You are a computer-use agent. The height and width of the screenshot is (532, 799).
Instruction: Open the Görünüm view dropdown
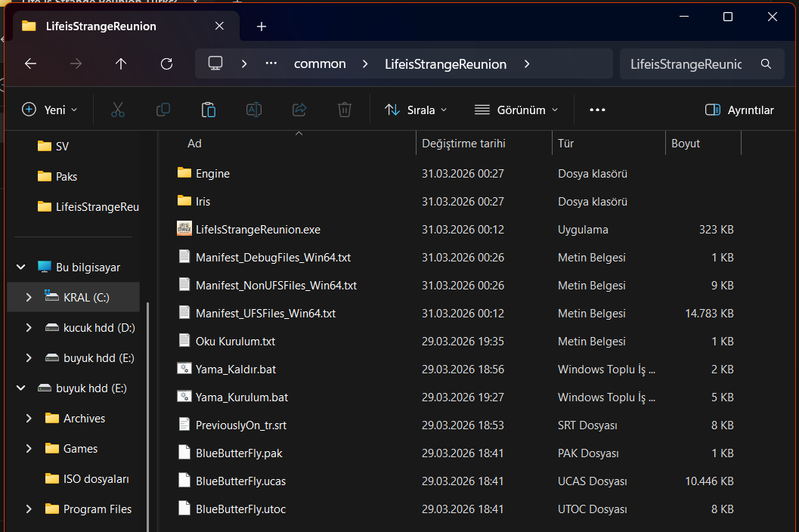point(516,110)
